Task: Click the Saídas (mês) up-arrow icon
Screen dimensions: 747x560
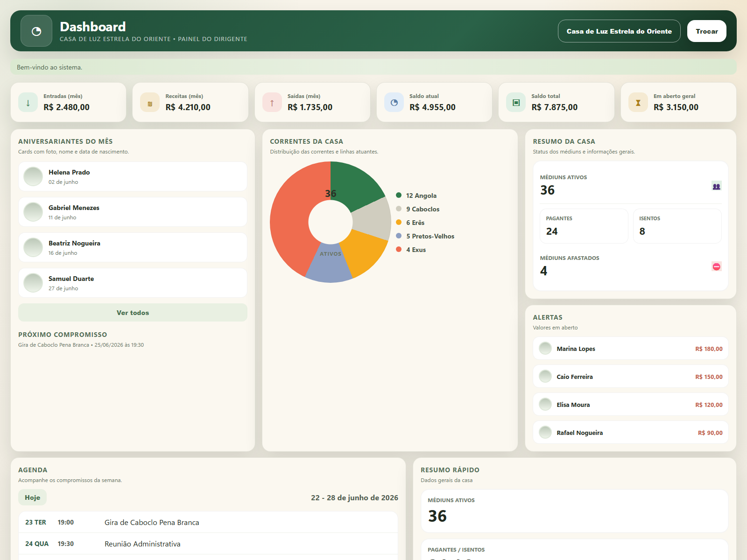Action: tap(272, 103)
